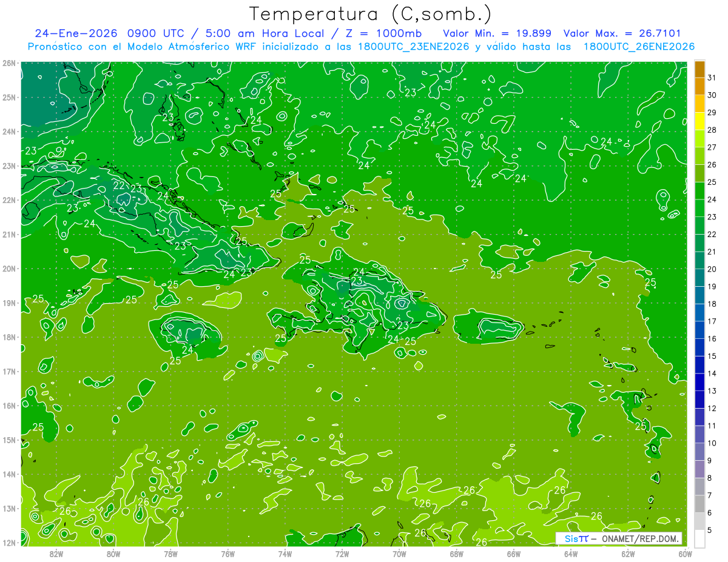Click the latitude label '17N'
This screenshot has height=562, width=728.
pos(9,371)
